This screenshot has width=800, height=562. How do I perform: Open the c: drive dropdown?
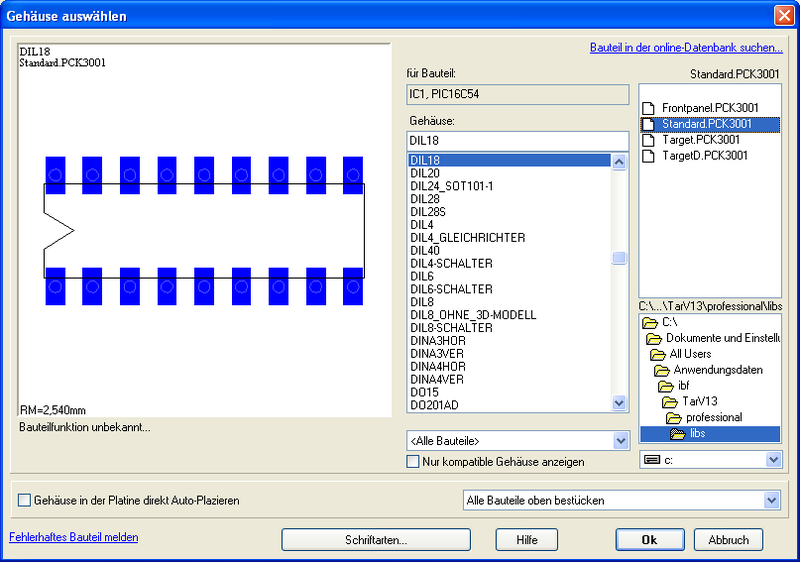point(773,460)
